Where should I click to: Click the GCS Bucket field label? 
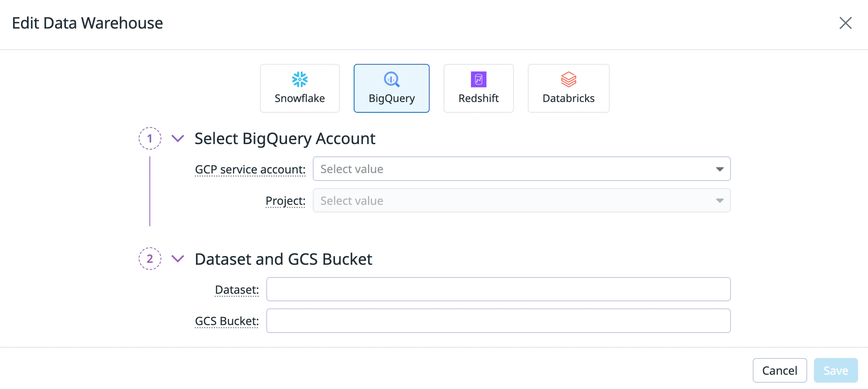pyautogui.click(x=227, y=321)
